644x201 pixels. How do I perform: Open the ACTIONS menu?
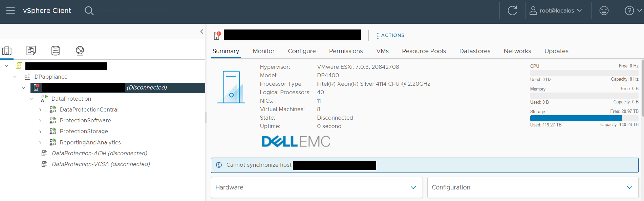point(391,35)
